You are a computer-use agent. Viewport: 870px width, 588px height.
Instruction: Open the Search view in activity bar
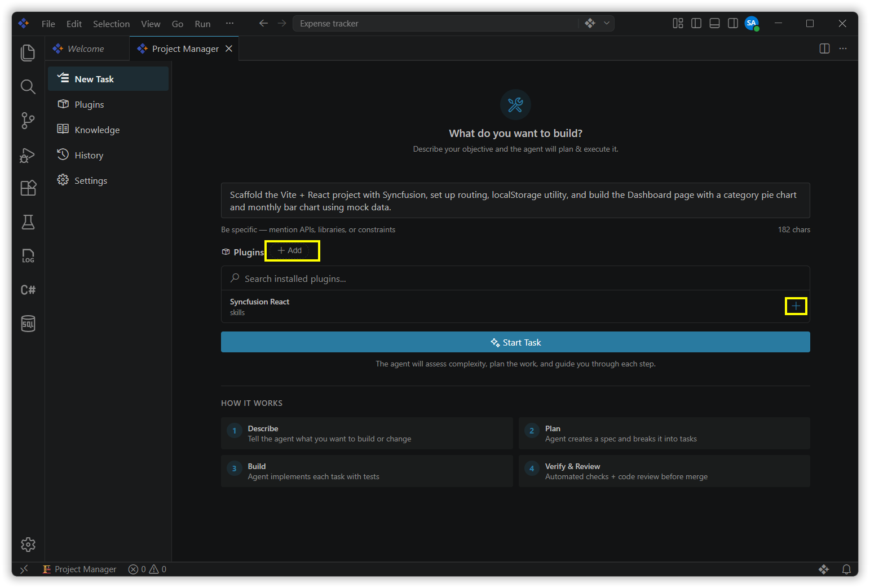click(x=28, y=86)
